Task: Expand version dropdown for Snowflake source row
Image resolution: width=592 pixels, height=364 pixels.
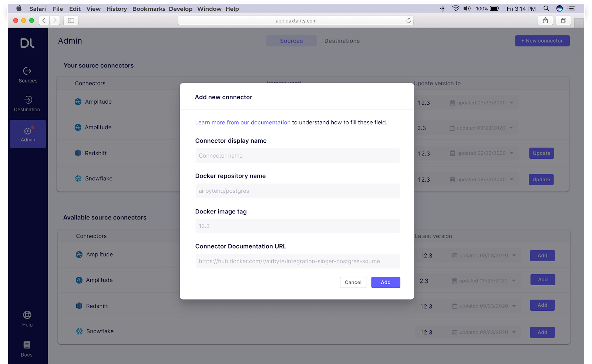Action: (511, 179)
